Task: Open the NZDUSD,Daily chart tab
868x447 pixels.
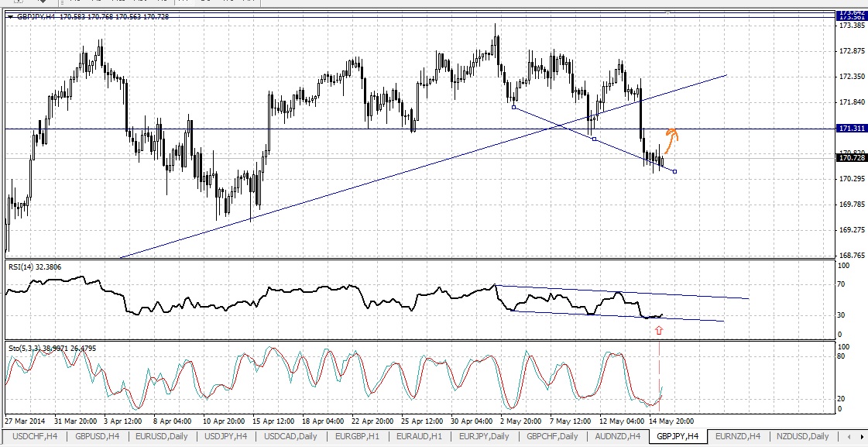Action: click(803, 436)
